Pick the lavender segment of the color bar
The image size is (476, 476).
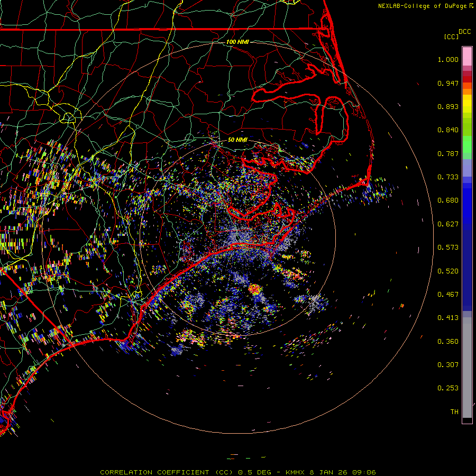[x=467, y=168]
